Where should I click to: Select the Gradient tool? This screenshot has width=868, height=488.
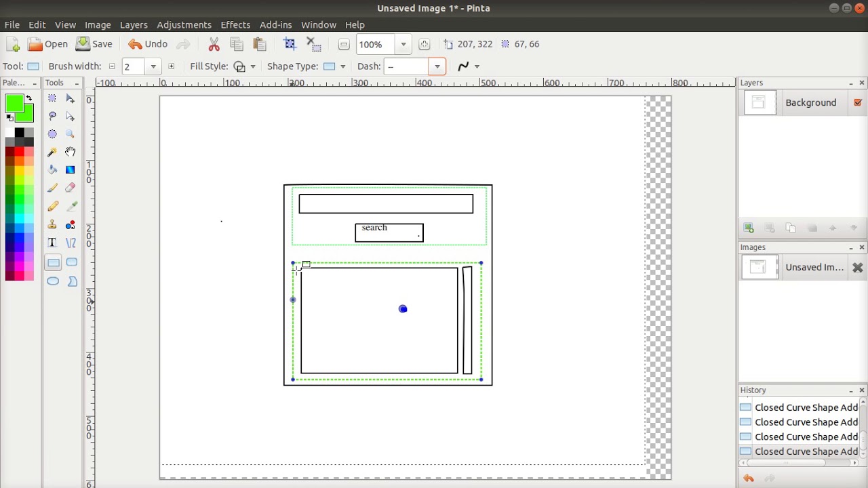coord(71,169)
